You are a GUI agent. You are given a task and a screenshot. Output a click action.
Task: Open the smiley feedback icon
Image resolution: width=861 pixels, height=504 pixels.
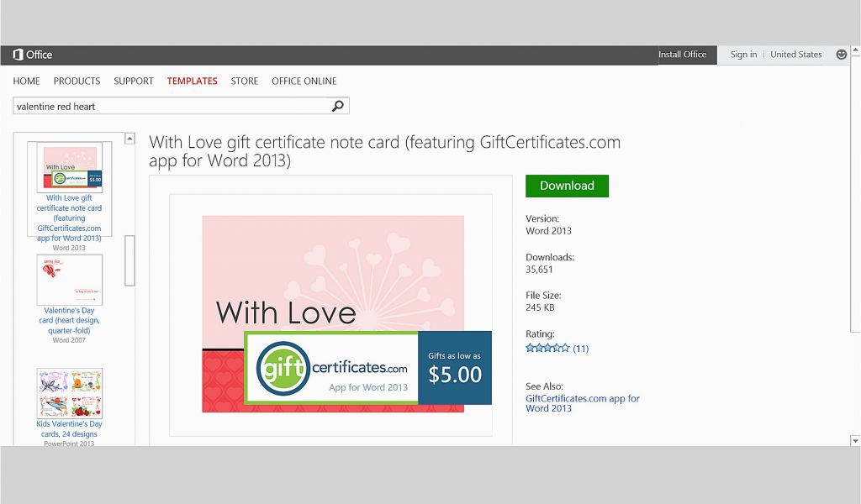(841, 55)
